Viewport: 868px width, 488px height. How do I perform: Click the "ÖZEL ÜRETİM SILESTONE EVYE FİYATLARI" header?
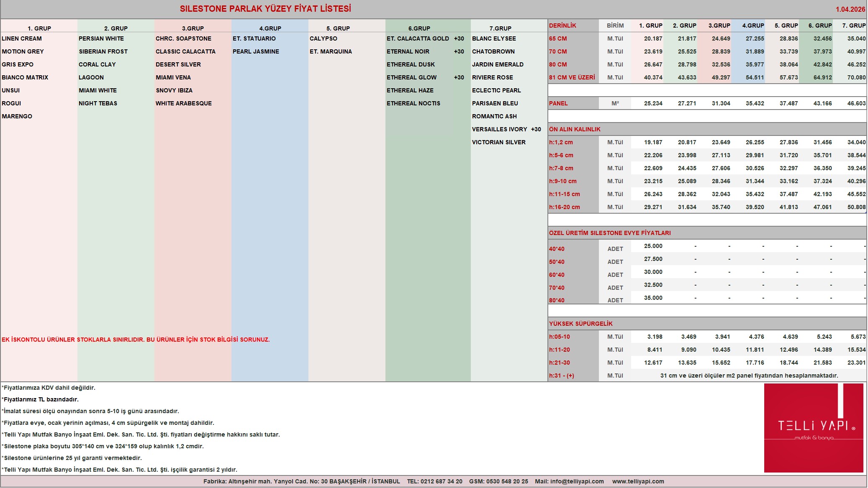pyautogui.click(x=610, y=233)
